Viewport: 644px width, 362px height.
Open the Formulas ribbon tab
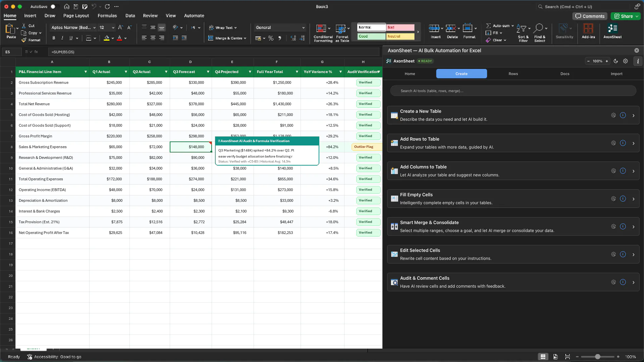107,16
